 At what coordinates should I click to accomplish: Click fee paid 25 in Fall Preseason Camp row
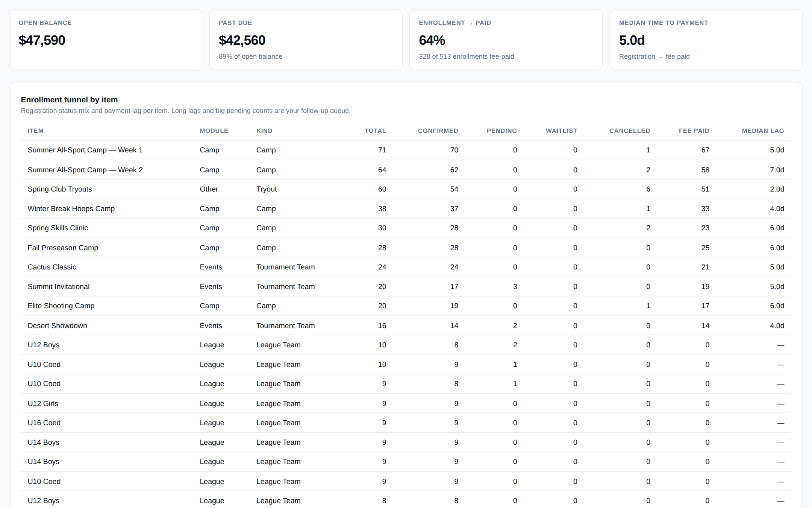coord(705,248)
